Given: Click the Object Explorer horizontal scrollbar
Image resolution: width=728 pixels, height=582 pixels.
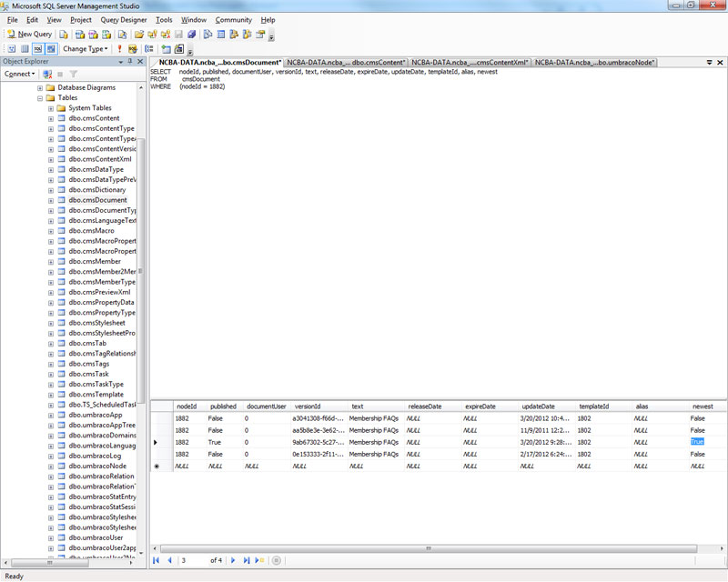Looking at the screenshot, I should click(50, 563).
